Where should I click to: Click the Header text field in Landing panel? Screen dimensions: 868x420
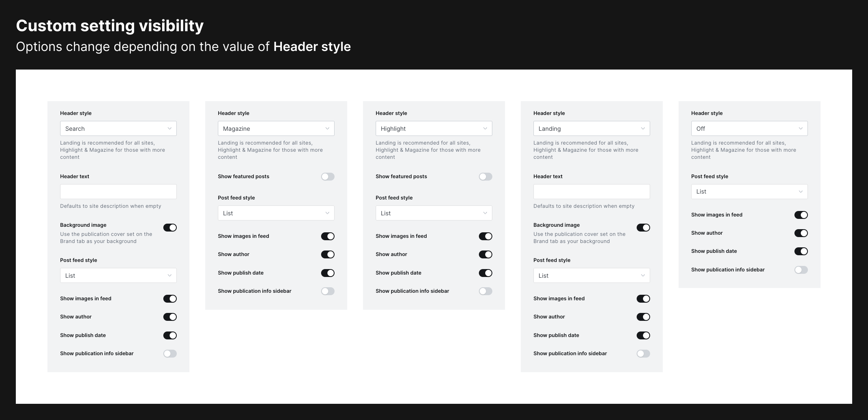(x=591, y=191)
